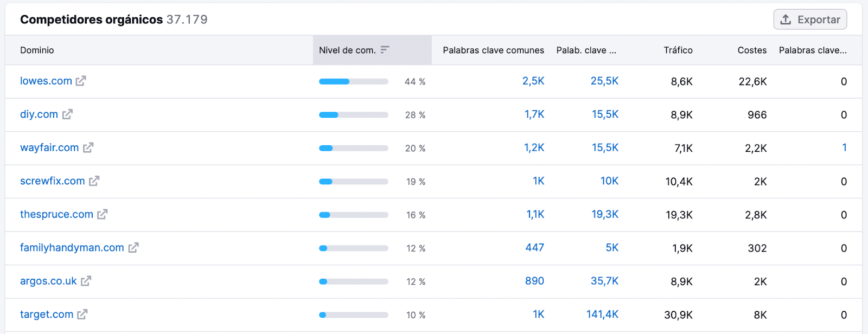Click familyhandyman.com external link icon
This screenshot has width=868, height=334.
(133, 248)
